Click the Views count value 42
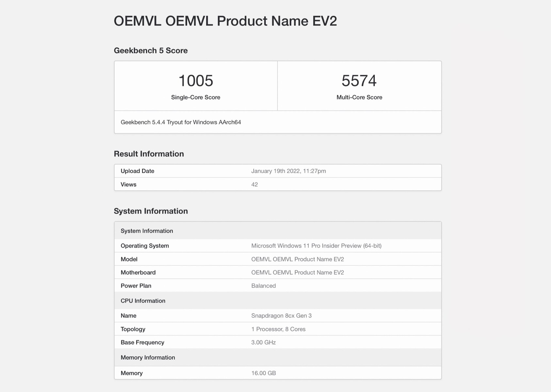 tap(254, 185)
